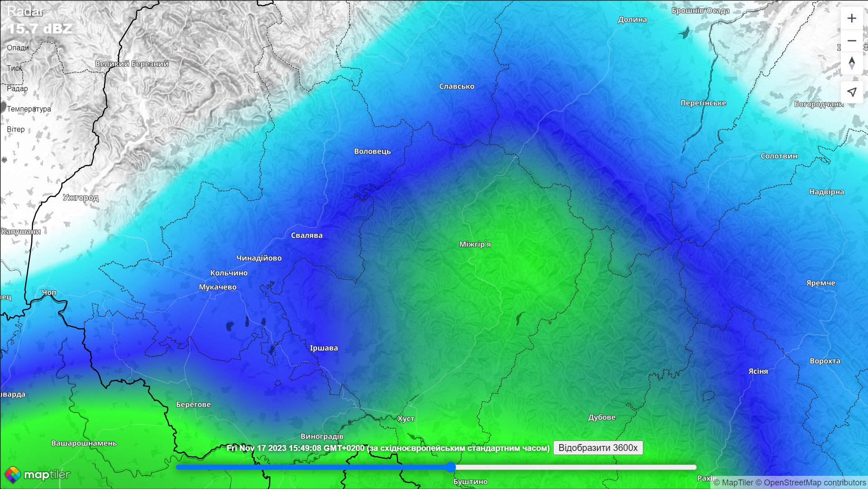Click the Дубове town label

click(602, 417)
